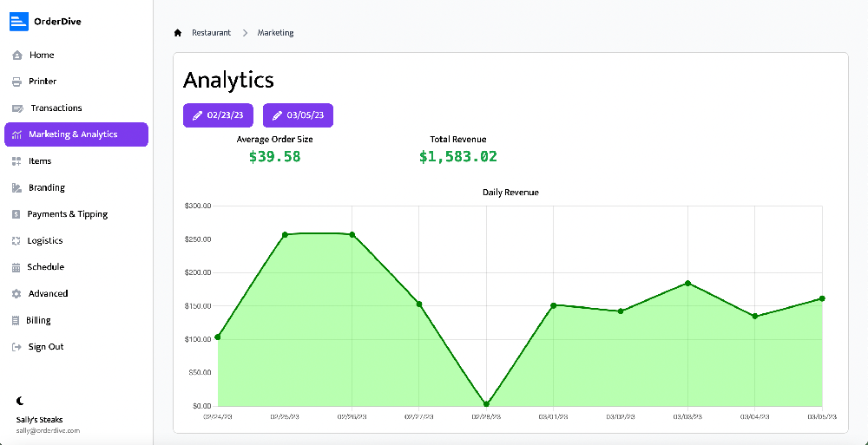Click the pencil icon on 02/23/23 button
Screen dimensions: 868x445
tap(196, 115)
